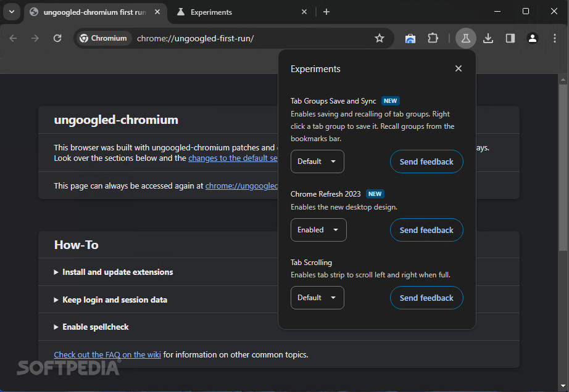Send feedback for Chrome Refresh 2023

(x=426, y=230)
